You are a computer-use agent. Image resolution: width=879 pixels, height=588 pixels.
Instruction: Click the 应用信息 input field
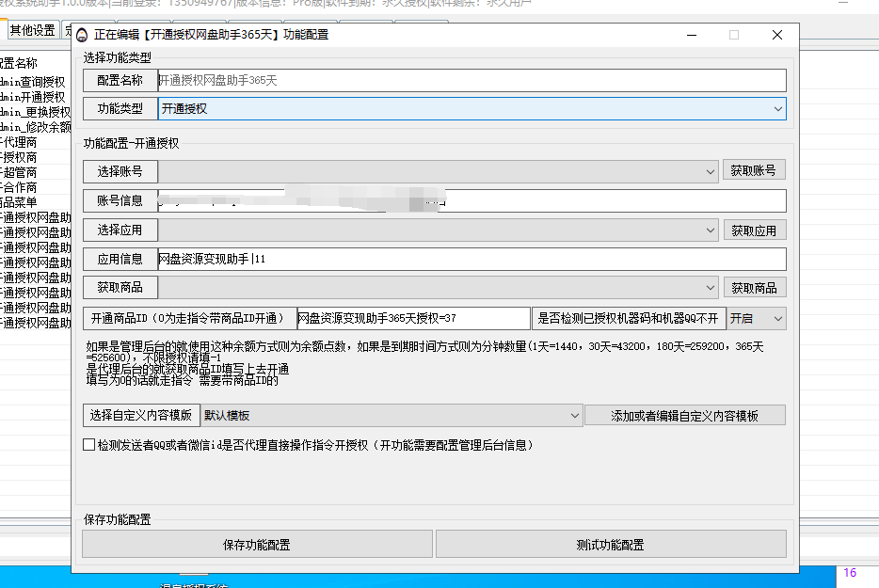[x=471, y=259]
